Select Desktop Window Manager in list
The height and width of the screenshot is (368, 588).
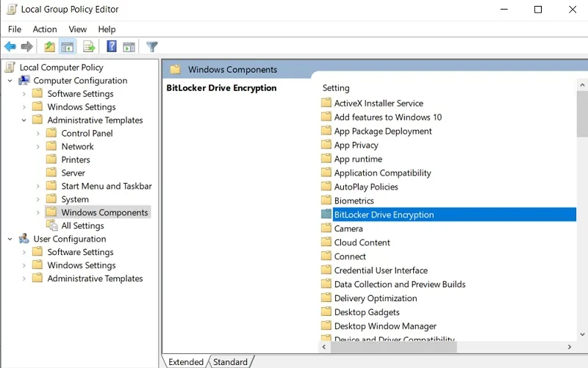click(x=385, y=326)
